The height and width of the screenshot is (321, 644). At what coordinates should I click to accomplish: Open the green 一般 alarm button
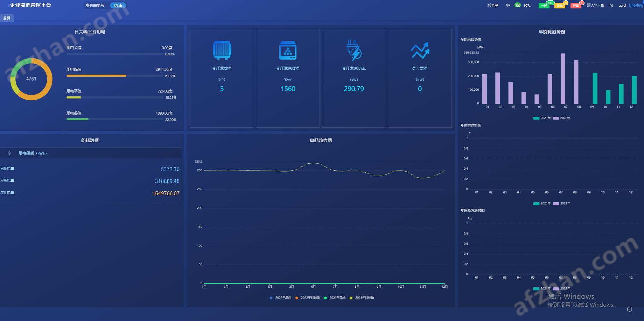point(544,6)
